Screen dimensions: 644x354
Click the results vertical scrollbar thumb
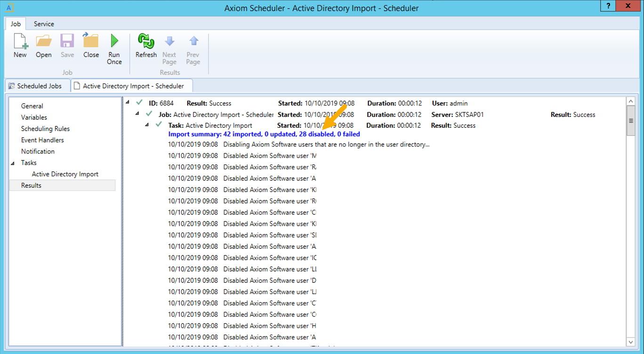point(631,121)
